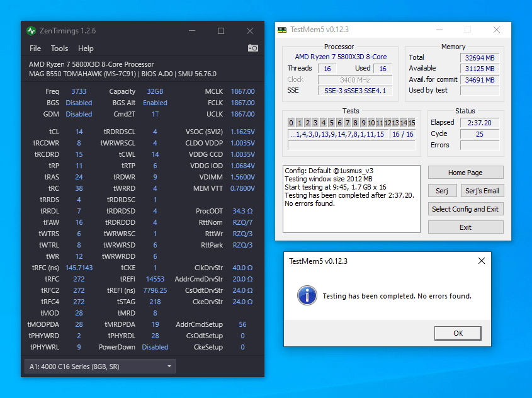532x398 pixels.
Task: Click the test sequence field showing 1,4,3,0,13
Action: pyautogui.click(x=337, y=134)
